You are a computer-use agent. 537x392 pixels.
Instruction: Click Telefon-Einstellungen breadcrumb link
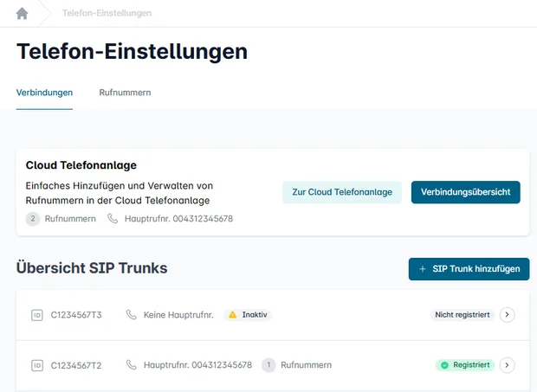coord(107,14)
